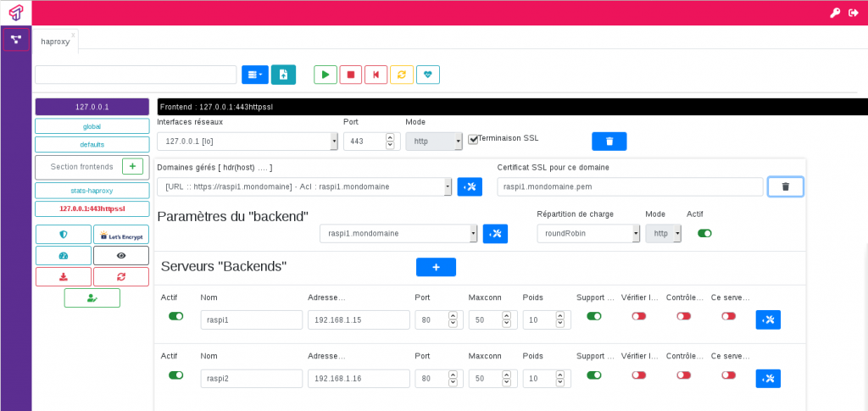Click the yellow reload button
The width and height of the screenshot is (868, 411).
tap(402, 75)
